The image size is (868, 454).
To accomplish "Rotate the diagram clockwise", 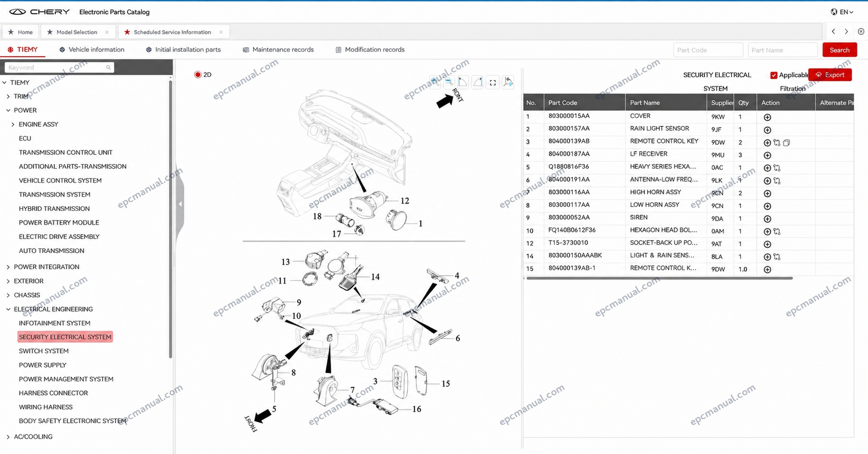I will 478,82.
